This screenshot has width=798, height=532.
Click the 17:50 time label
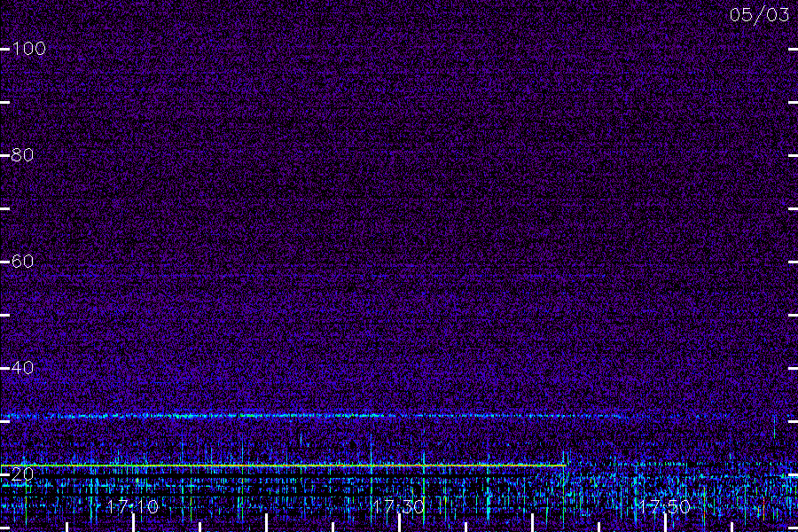pos(665,506)
